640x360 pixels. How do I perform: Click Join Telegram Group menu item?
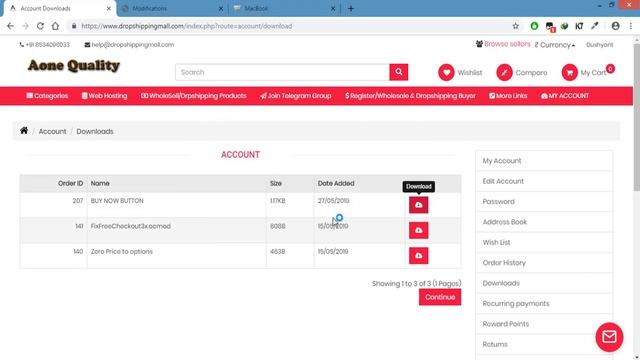tap(296, 96)
